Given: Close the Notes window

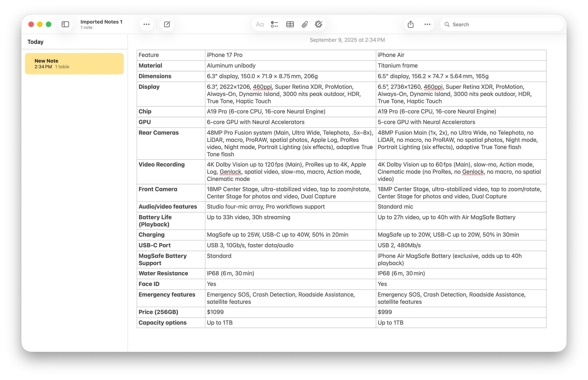Looking at the screenshot, I should coord(31,24).
